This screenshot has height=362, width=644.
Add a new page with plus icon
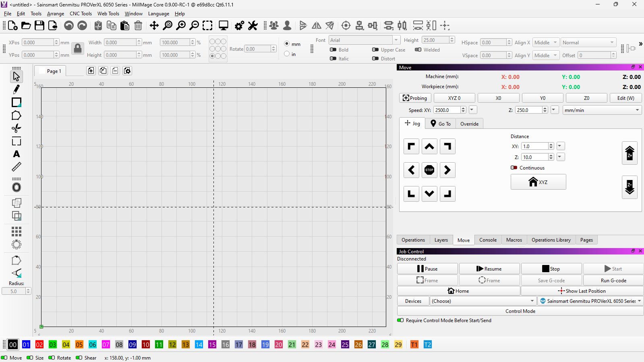91,71
